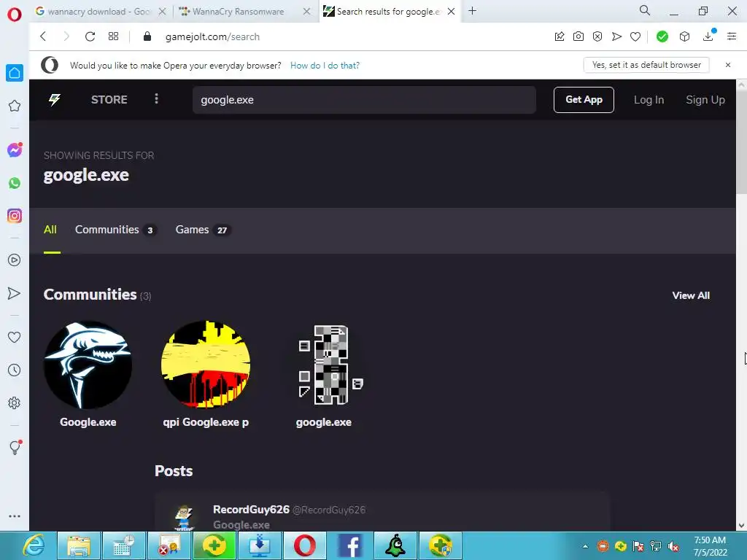This screenshot has height=560, width=747.
Task: Click the address bar URL gamejolt.com/search
Action: coord(212,36)
